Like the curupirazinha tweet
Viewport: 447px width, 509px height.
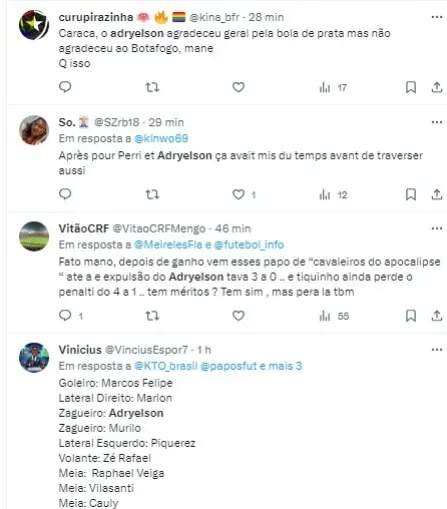238,87
